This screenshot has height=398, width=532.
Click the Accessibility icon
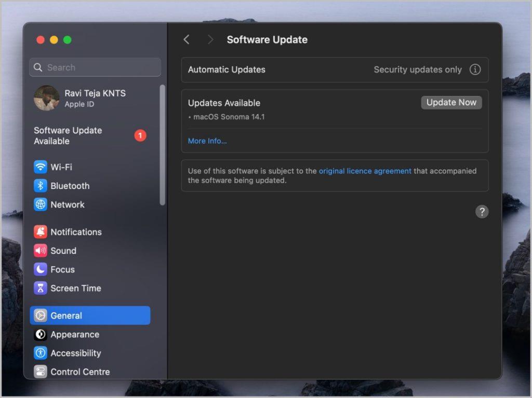pos(41,353)
